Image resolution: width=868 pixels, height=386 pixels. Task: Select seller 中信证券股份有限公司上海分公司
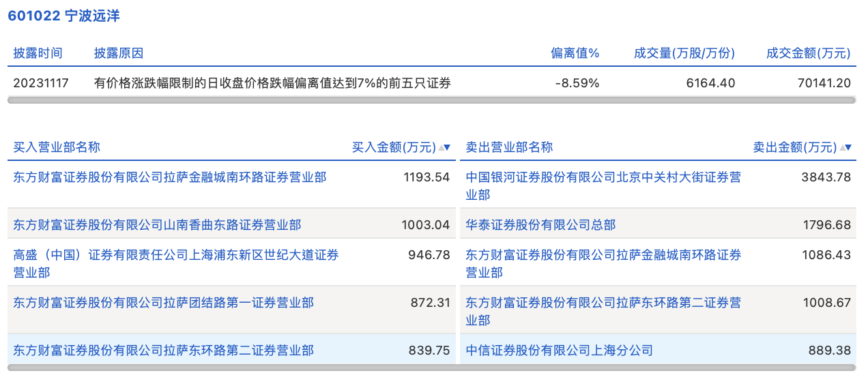coord(560,350)
